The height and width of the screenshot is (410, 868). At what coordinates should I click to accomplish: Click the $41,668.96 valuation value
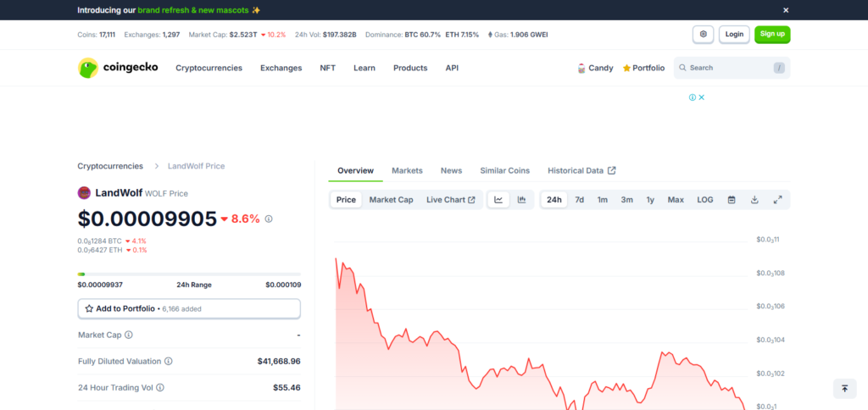pyautogui.click(x=279, y=362)
